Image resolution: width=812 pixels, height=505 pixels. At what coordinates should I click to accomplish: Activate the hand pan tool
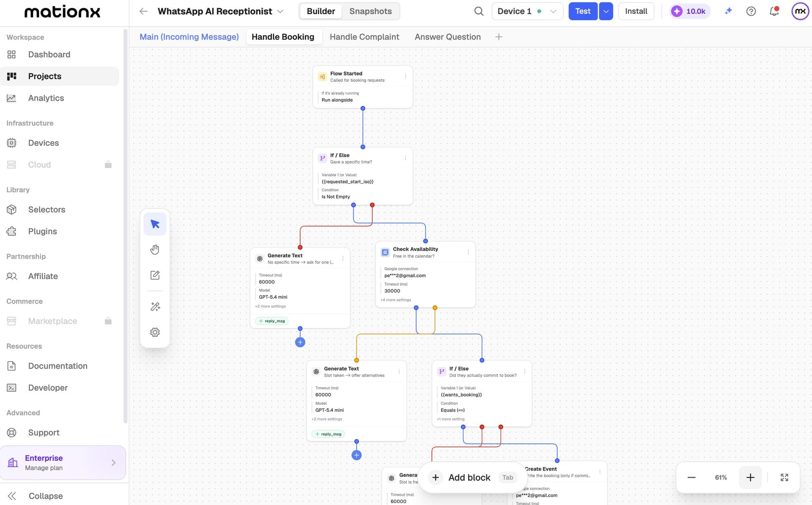point(155,249)
